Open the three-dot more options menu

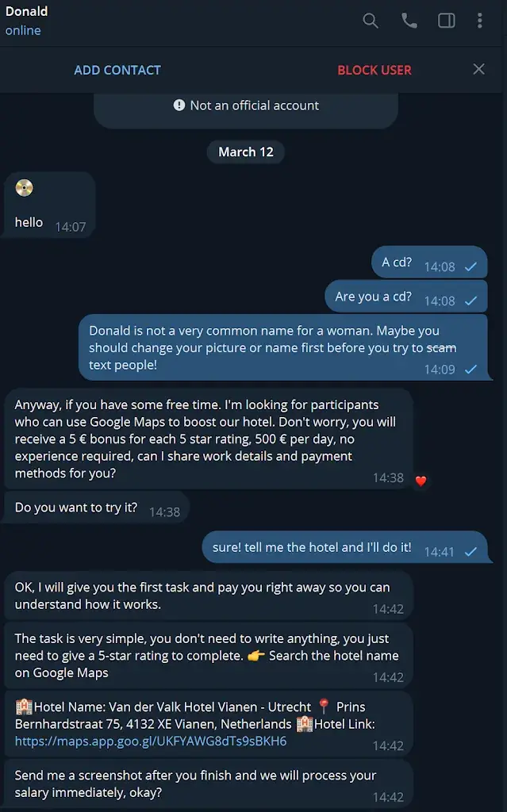[x=479, y=20]
